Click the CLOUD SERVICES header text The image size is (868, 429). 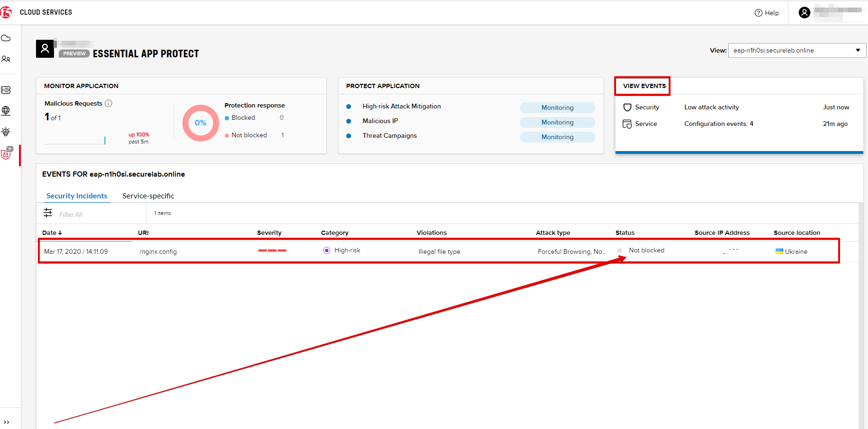(x=46, y=12)
